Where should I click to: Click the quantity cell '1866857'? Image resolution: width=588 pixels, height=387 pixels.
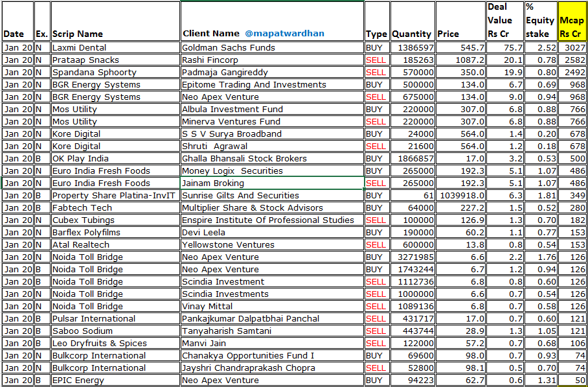click(413, 158)
